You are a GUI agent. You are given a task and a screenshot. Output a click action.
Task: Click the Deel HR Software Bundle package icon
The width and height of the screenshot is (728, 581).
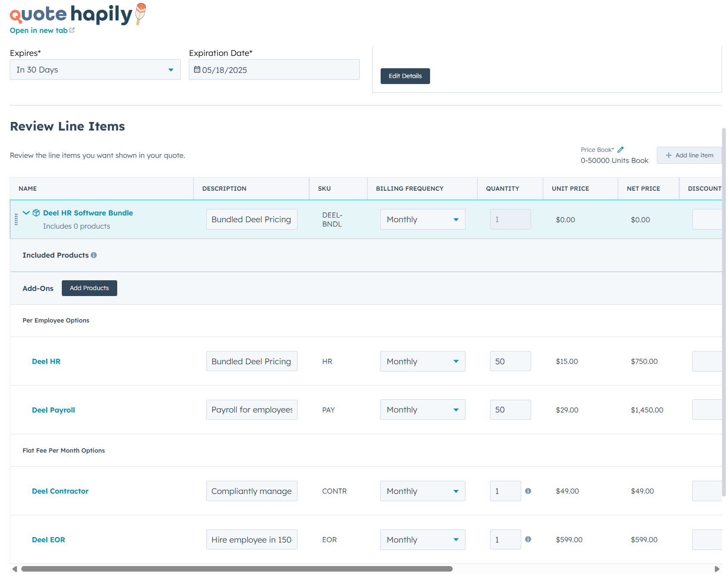point(36,213)
